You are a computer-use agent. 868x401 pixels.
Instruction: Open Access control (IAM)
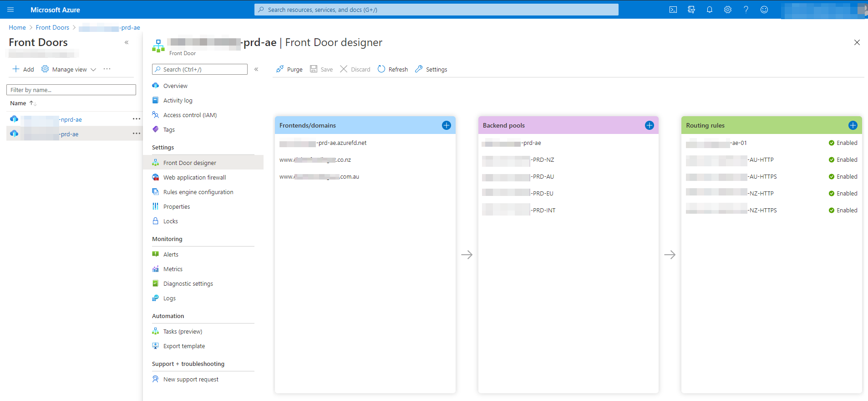pyautogui.click(x=190, y=115)
